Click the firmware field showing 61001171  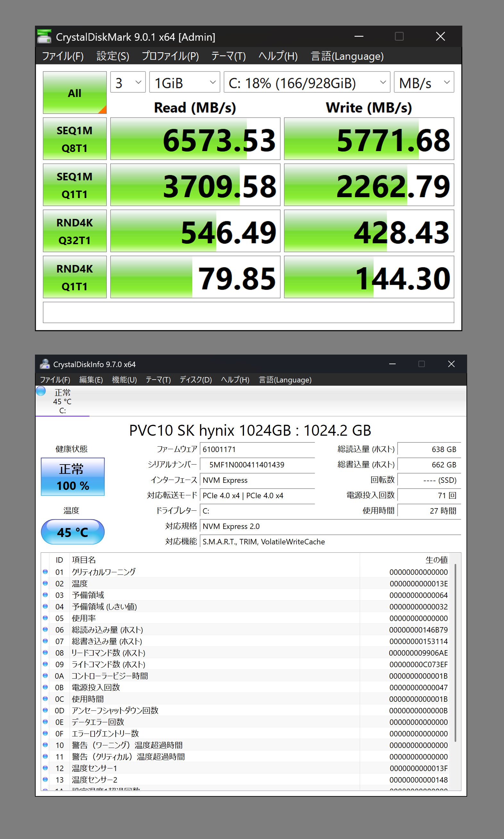click(x=257, y=449)
